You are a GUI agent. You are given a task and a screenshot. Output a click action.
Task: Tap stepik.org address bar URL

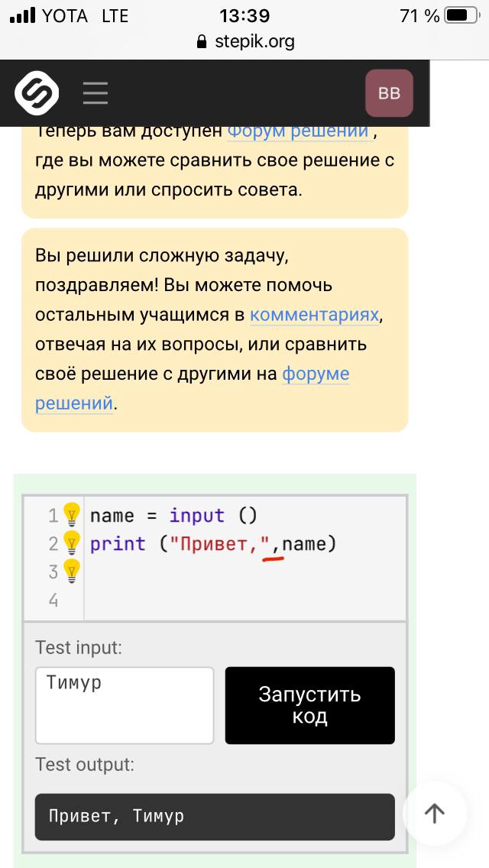pos(254,41)
